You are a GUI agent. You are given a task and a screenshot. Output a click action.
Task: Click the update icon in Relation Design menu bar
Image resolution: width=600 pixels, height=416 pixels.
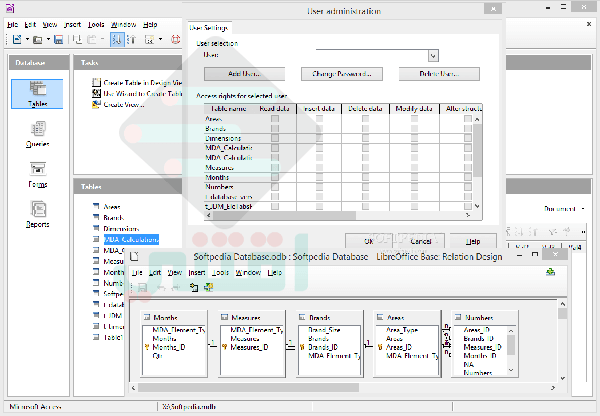coord(550,272)
